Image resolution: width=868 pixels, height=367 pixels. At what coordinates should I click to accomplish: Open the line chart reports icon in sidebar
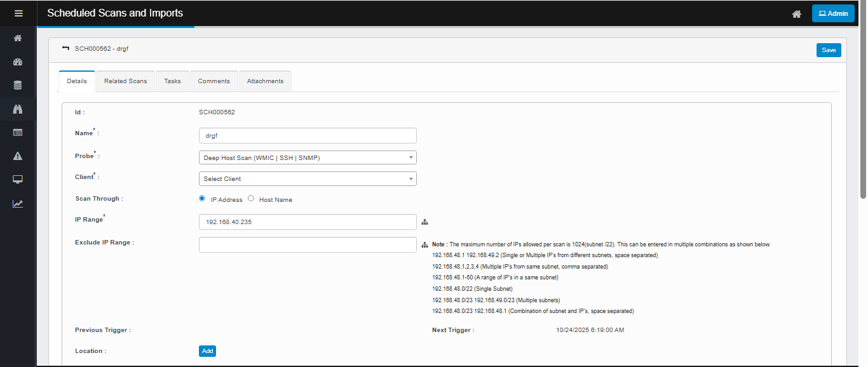(x=18, y=204)
